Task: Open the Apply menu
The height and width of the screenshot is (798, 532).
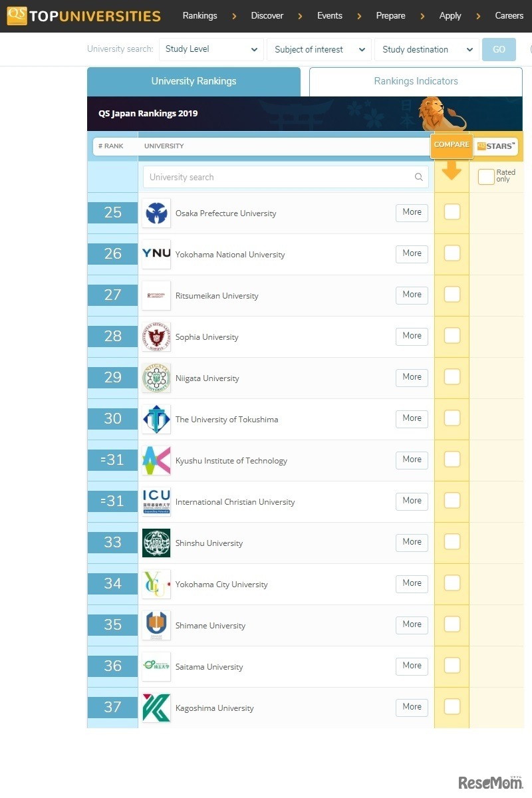Action: [x=450, y=15]
